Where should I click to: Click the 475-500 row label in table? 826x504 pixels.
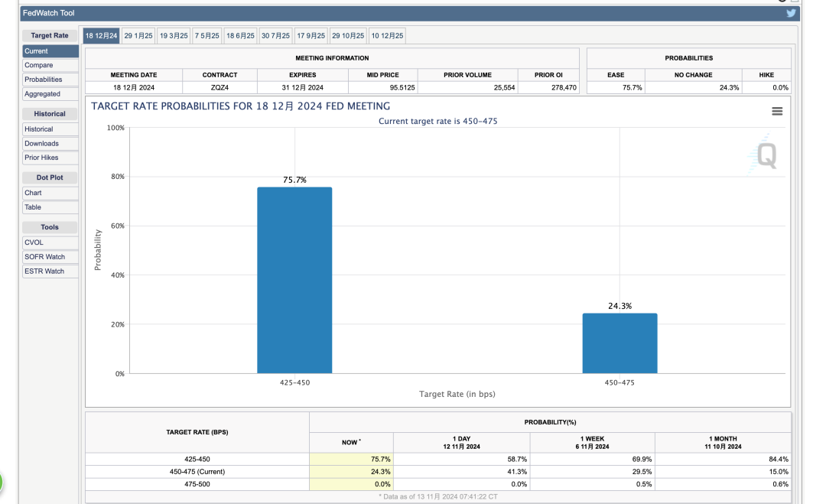[x=197, y=484]
